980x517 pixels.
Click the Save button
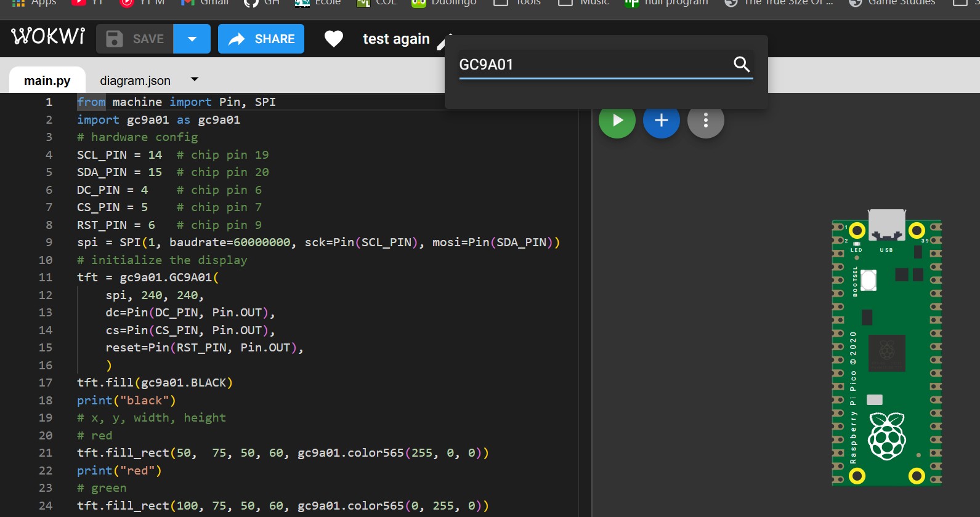click(x=135, y=39)
